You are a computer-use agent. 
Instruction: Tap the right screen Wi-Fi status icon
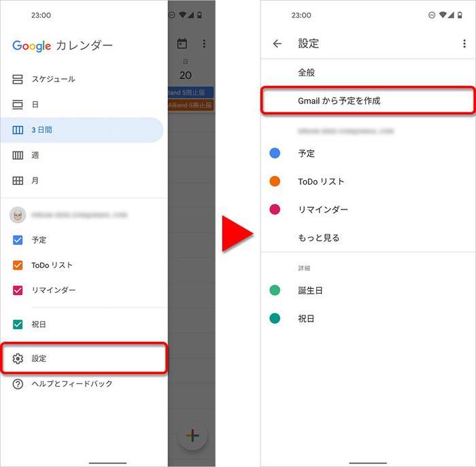tap(443, 15)
